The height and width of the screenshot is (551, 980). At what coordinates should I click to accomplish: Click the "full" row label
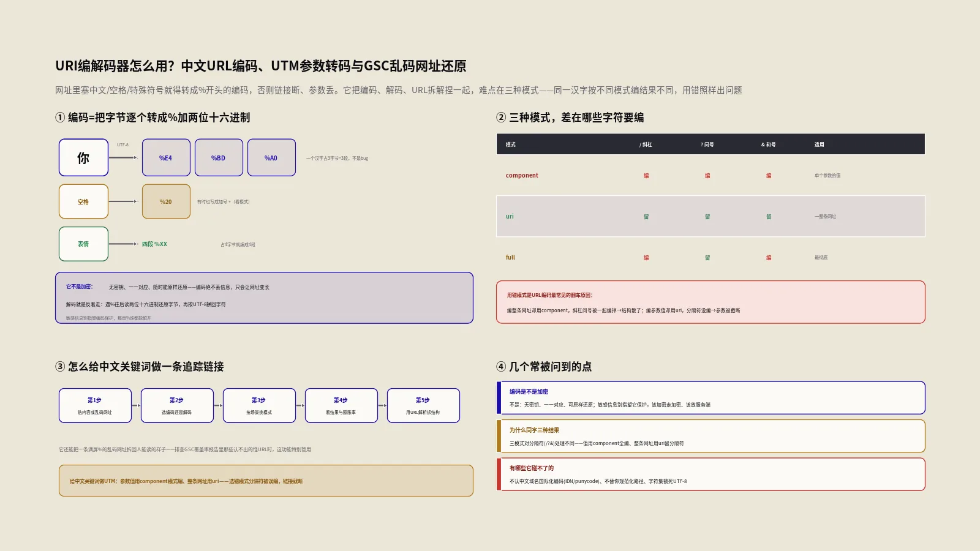pos(510,257)
